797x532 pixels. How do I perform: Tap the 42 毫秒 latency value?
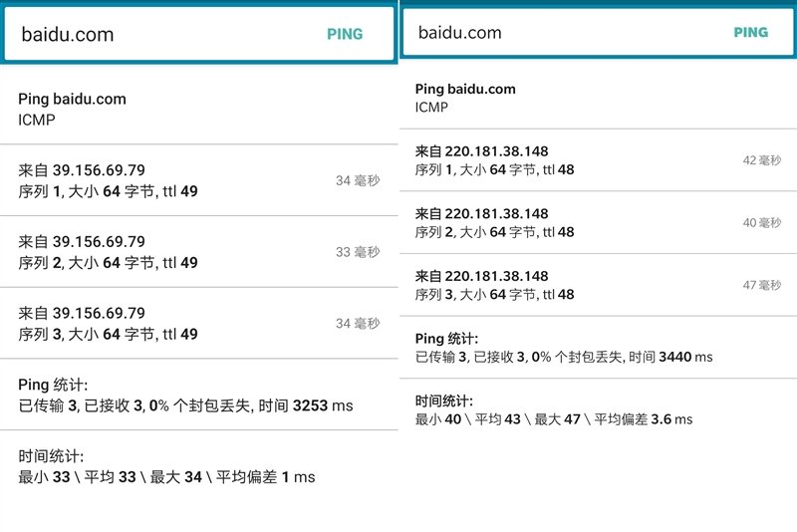point(761,160)
